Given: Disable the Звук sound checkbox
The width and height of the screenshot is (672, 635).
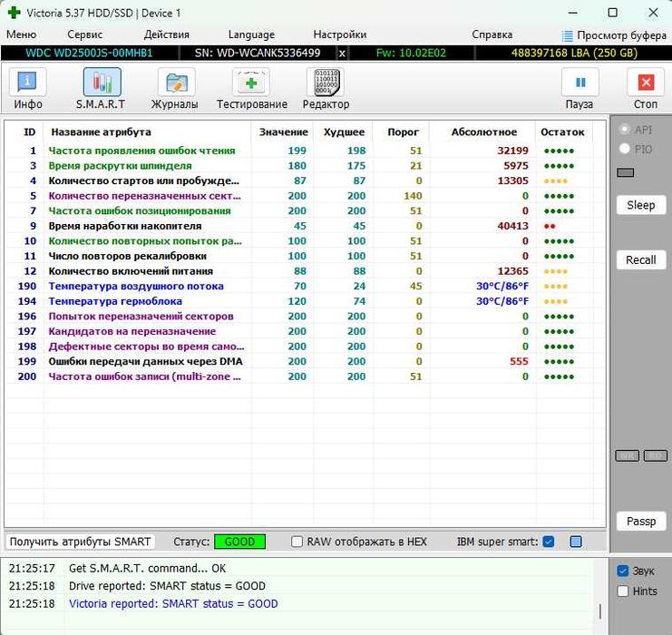Looking at the screenshot, I should tap(622, 571).
